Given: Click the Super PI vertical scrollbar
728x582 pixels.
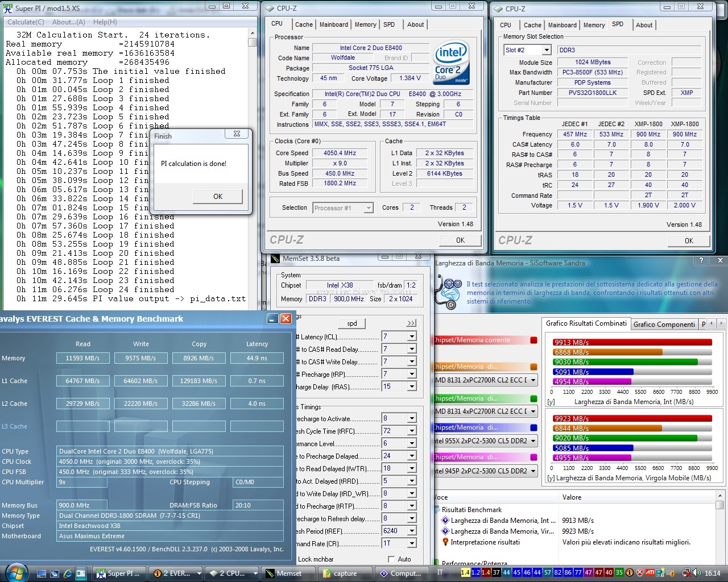Looking at the screenshot, I should tap(253, 169).
